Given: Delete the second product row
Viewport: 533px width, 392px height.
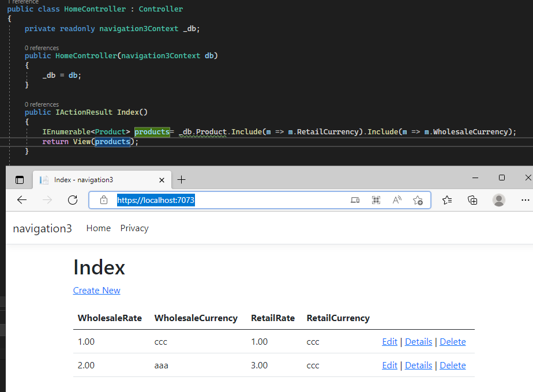Looking at the screenshot, I should coord(453,365).
